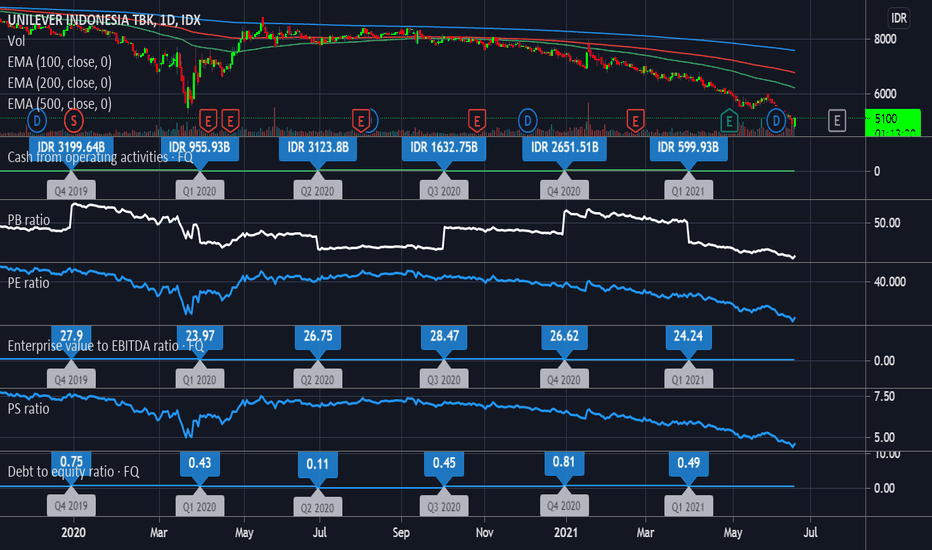Select the EMA (200, close, 0) legend
Viewport: 932px width, 550px height.
click(x=59, y=83)
